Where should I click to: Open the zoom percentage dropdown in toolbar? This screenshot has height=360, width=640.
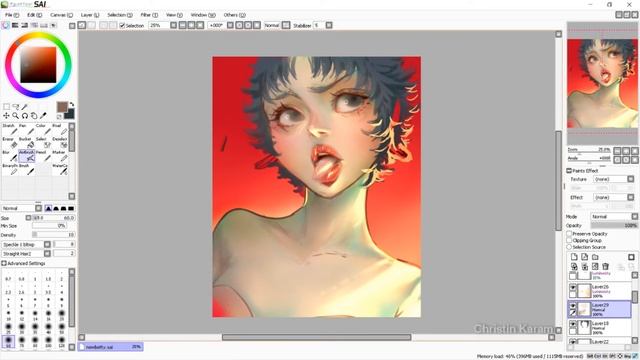[x=173, y=25]
